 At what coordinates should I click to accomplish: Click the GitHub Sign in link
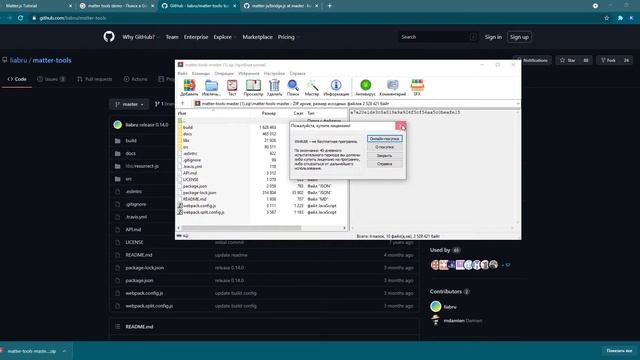pos(493,37)
